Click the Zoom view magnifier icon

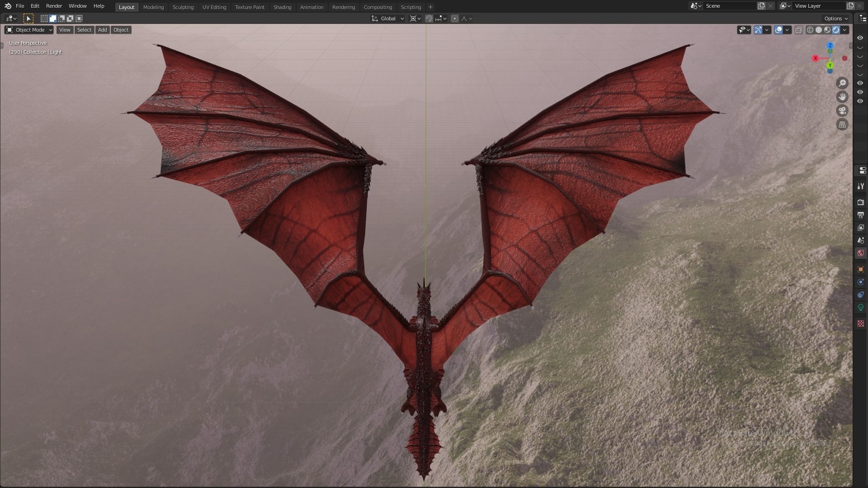[842, 83]
